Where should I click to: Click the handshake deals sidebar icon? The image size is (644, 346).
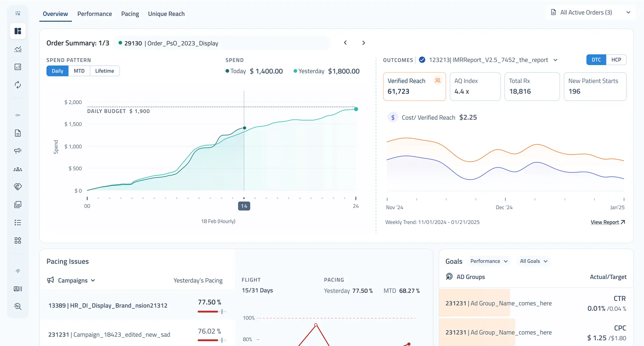(18, 187)
